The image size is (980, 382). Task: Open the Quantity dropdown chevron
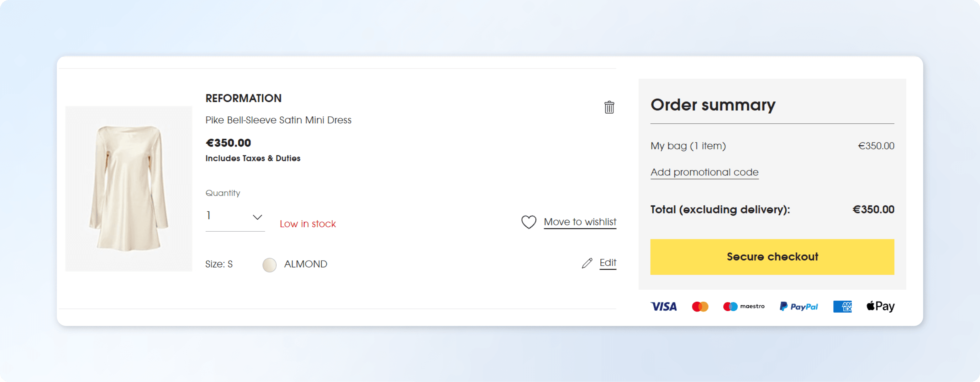(257, 217)
